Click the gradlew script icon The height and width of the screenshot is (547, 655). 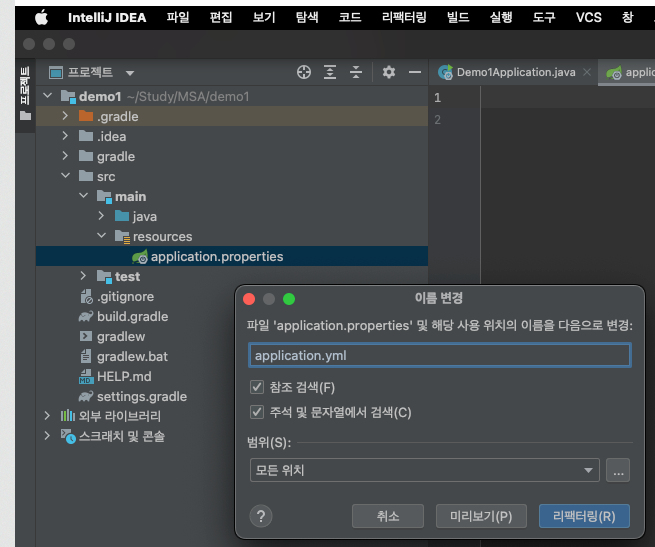pyautogui.click(x=86, y=336)
